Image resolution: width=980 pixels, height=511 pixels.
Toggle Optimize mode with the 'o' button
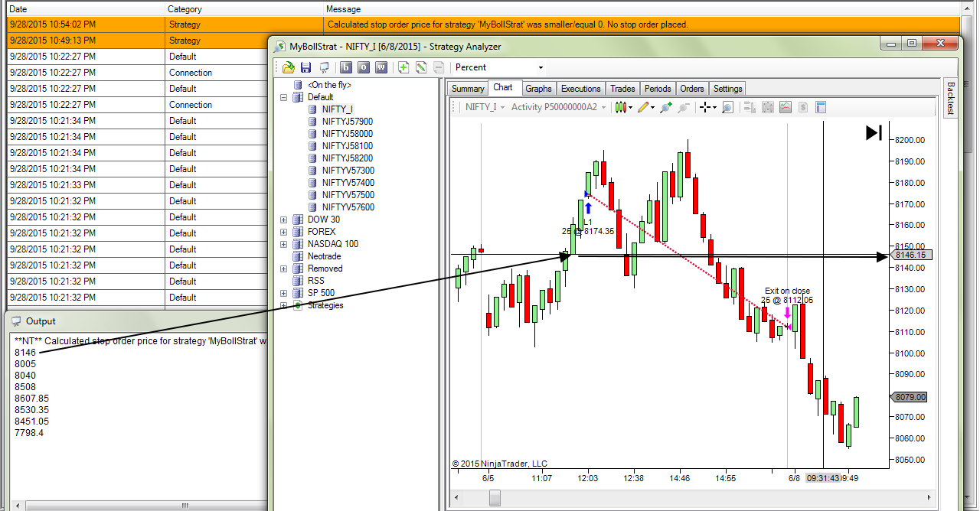[x=363, y=67]
